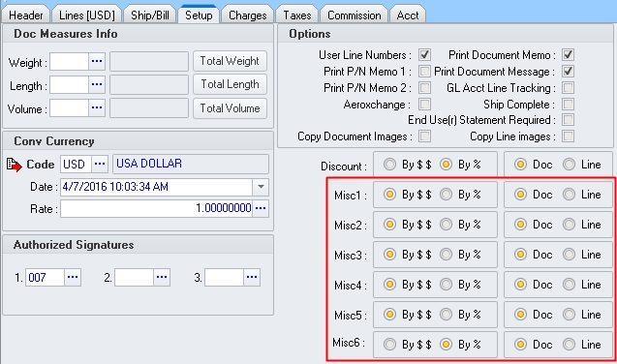Image resolution: width=617 pixels, height=364 pixels.
Task: Click the Rate field showing 1.00000000
Action: tap(156, 208)
